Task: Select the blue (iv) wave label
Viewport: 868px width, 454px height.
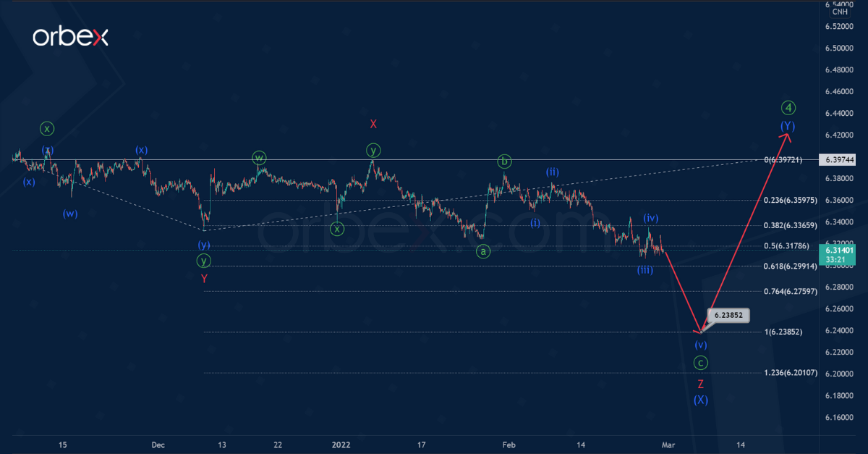Action: point(651,217)
